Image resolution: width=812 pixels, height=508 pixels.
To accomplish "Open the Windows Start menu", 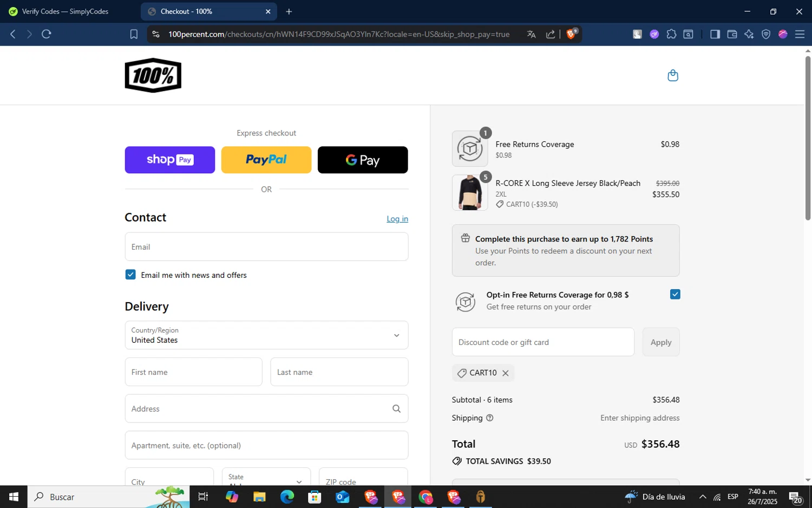I will pos(14,497).
